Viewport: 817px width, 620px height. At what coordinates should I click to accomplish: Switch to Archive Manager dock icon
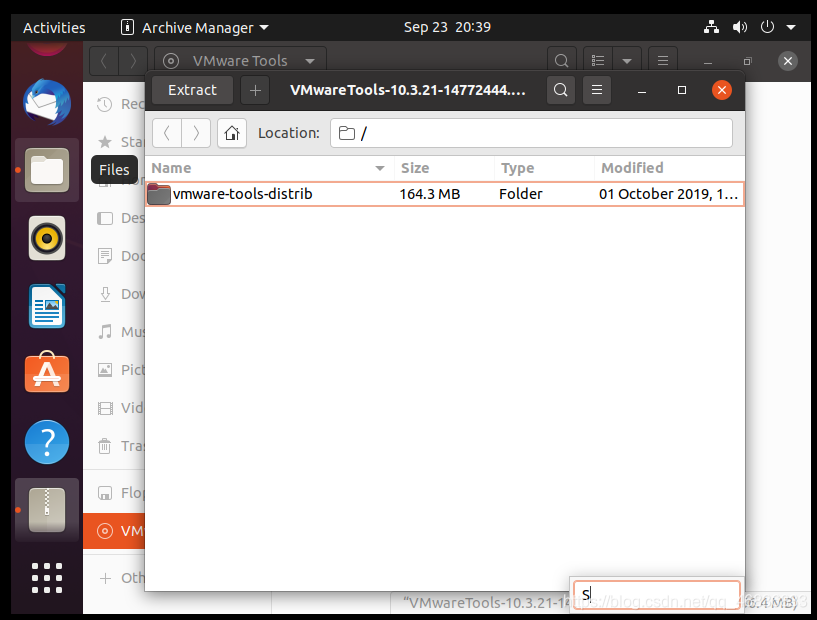coord(47,510)
